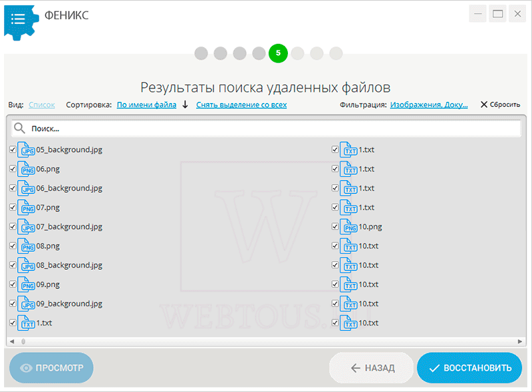This screenshot has height=392, width=532.
Task: Click the ПРОСМОТР preview button
Action: 51,368
